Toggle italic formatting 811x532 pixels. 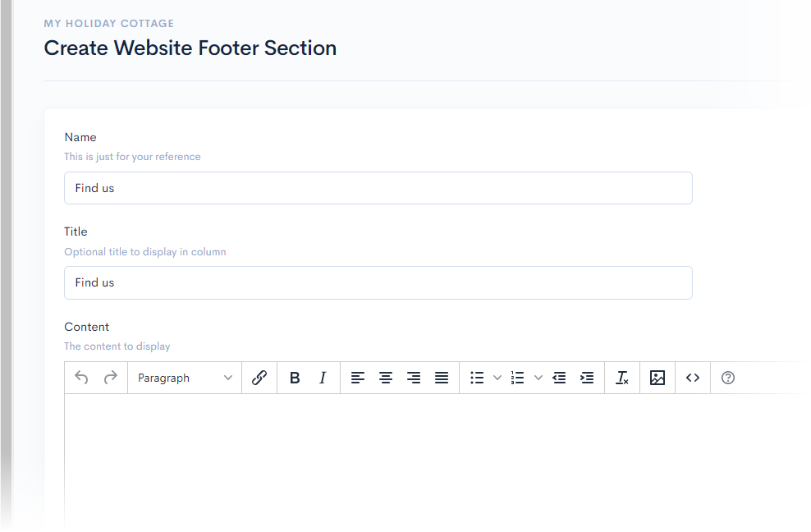click(x=323, y=378)
